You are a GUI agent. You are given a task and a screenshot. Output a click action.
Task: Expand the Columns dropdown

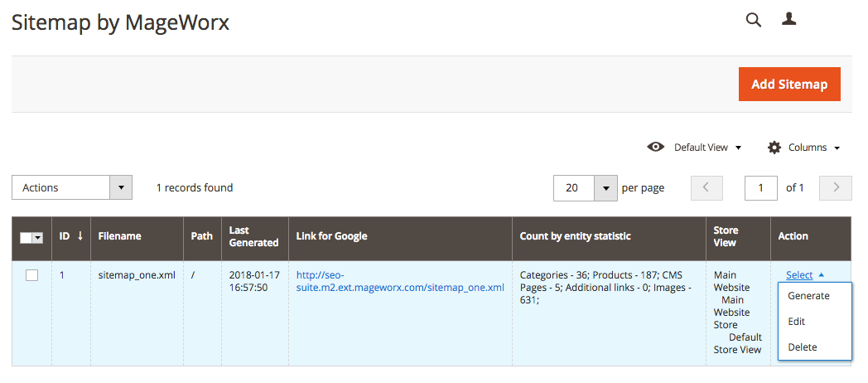click(x=814, y=148)
